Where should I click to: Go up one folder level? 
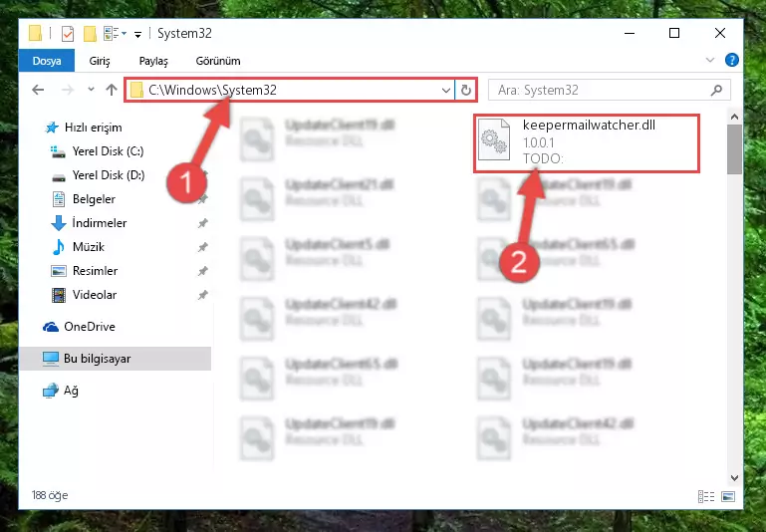(112, 90)
